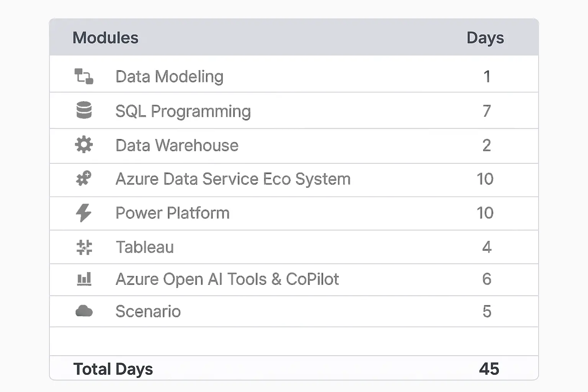Click the Days column header
The image size is (588, 392).
(485, 38)
